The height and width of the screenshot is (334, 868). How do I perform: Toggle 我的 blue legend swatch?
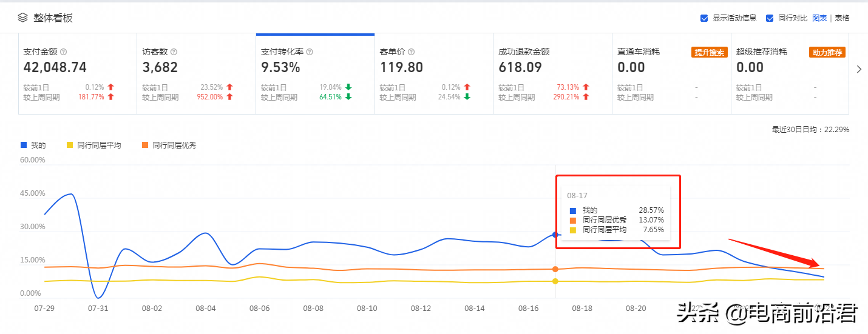(x=24, y=145)
